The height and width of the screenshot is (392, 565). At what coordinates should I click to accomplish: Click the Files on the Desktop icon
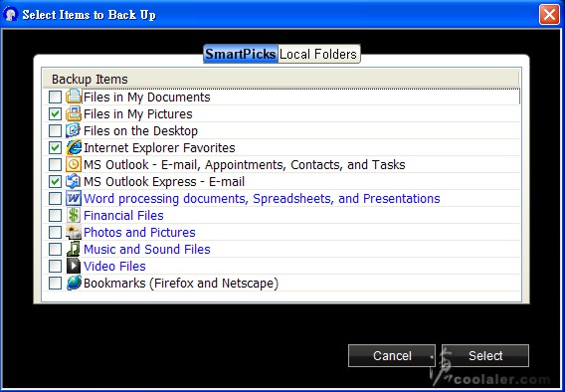point(74,130)
